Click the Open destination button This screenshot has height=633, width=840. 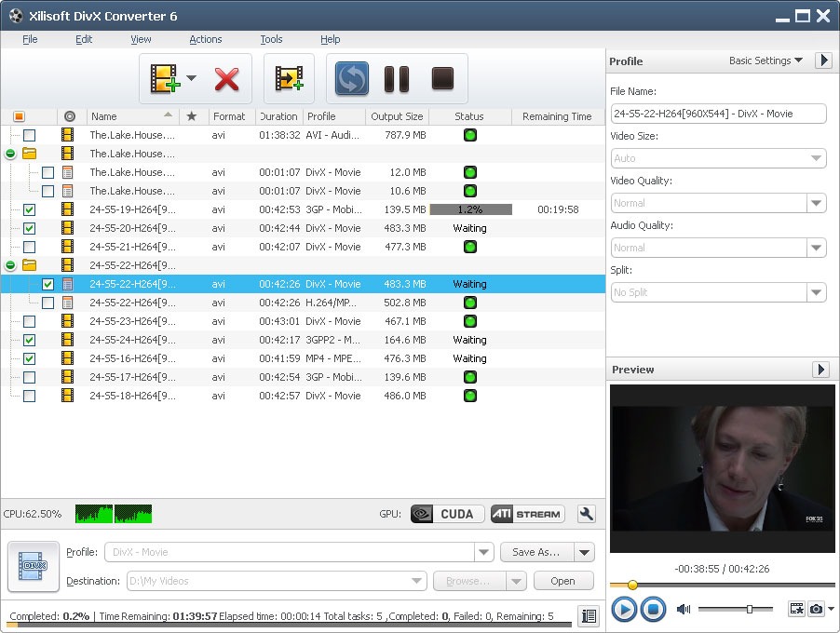(563, 581)
